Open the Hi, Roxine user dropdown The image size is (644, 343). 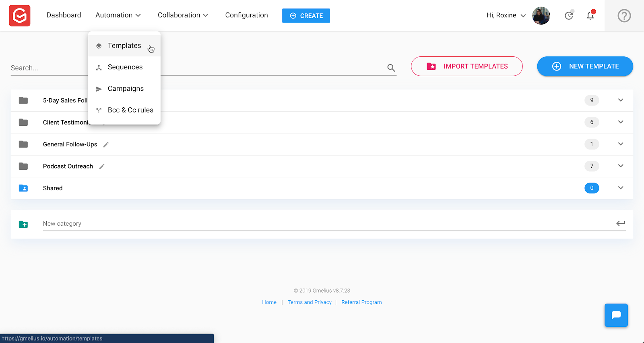click(506, 15)
